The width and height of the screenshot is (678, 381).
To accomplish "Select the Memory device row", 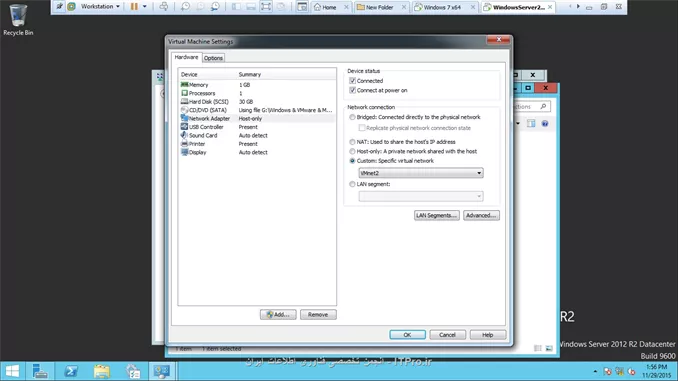I will [257, 85].
